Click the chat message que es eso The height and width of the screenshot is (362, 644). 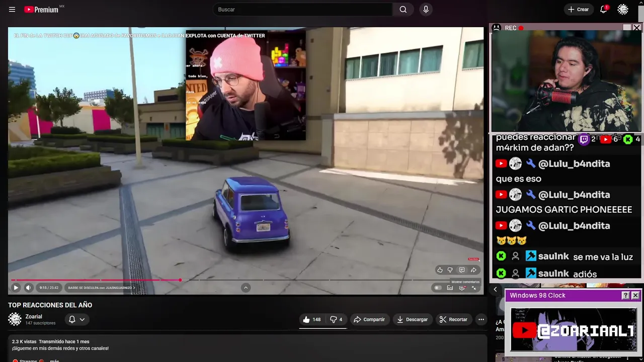519,178
